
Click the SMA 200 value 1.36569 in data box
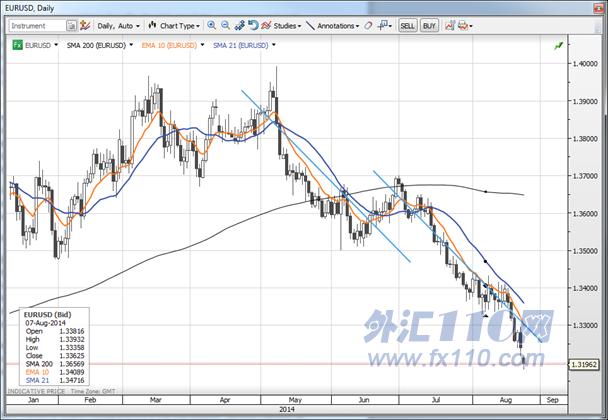[x=71, y=364]
